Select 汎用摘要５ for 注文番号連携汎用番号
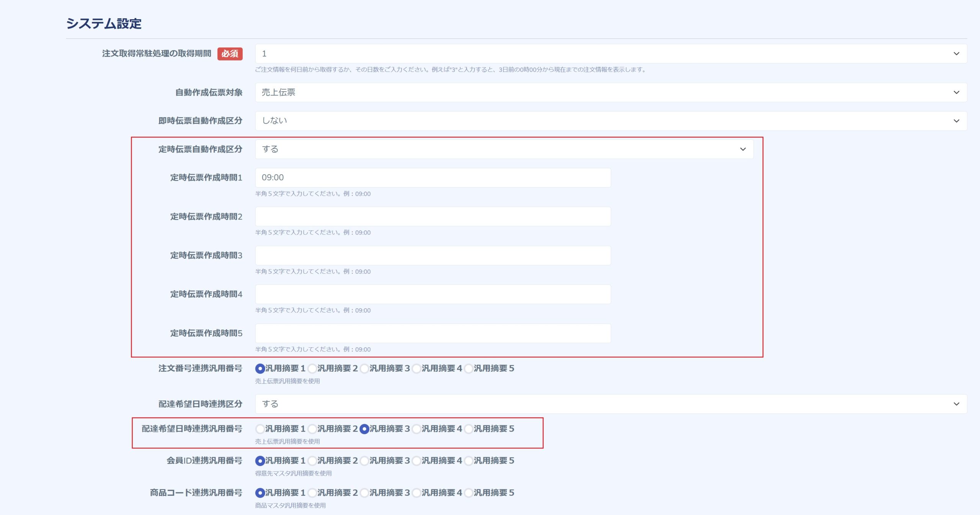The width and height of the screenshot is (980, 515). 469,368
